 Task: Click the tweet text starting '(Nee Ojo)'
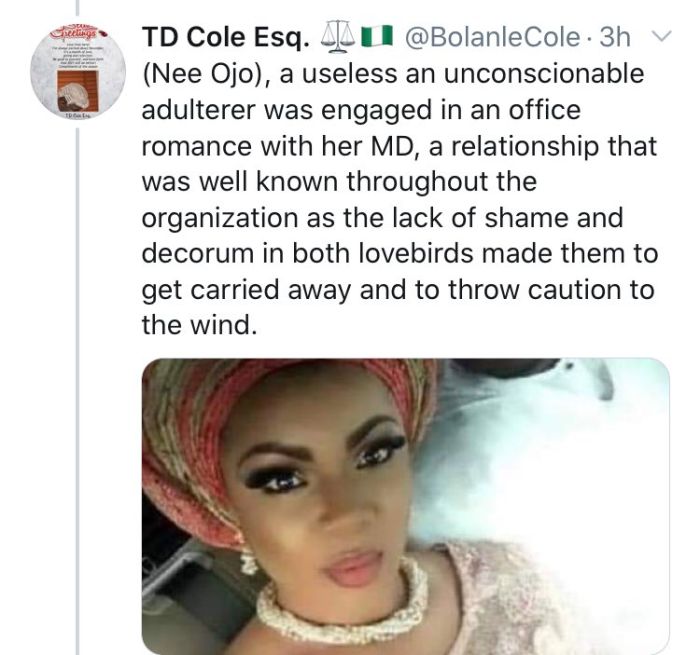pos(400,200)
